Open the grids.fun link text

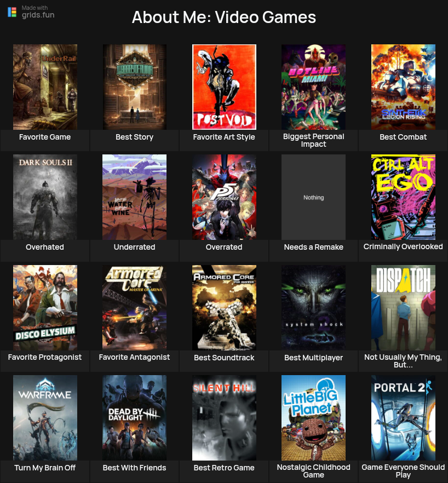click(38, 15)
